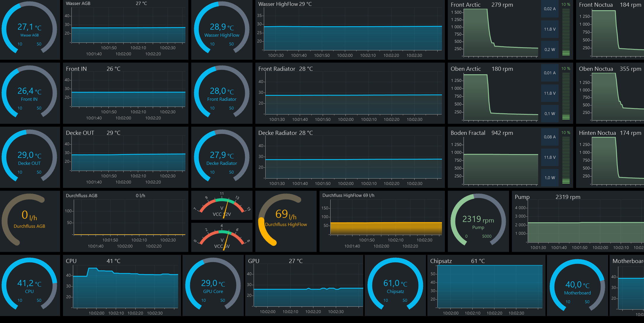The width and height of the screenshot is (644, 323).
Task: Click the Boden Fractal 10 % level bar
Action: 566,160
